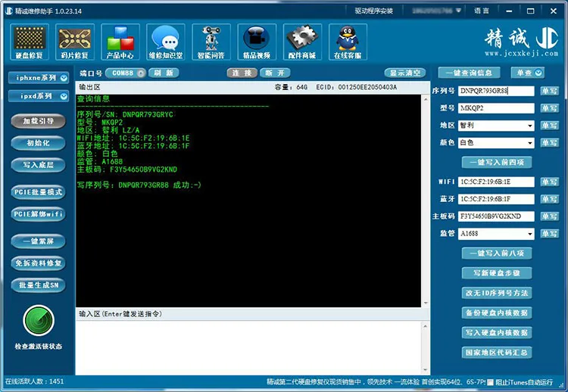Click 单写 next to WIFI field
568x392 pixels.
click(550, 182)
